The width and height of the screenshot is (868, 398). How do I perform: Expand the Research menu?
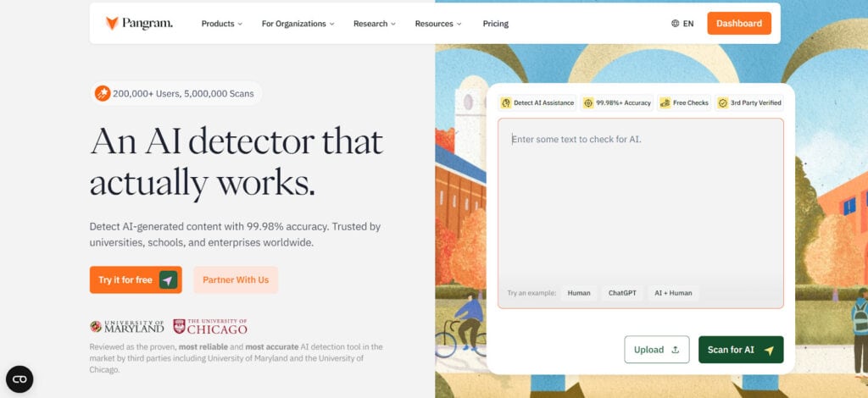tap(375, 24)
